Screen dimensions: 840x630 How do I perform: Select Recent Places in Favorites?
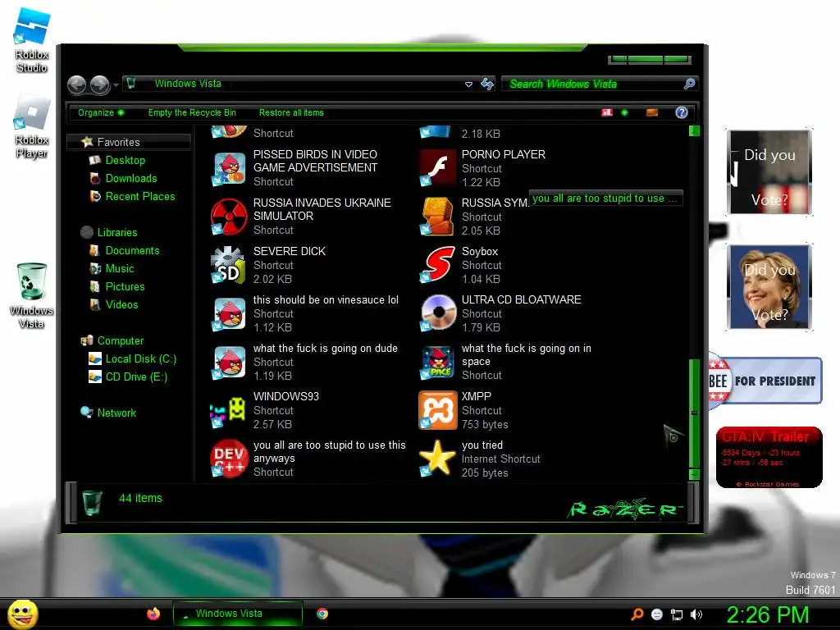pos(139,197)
